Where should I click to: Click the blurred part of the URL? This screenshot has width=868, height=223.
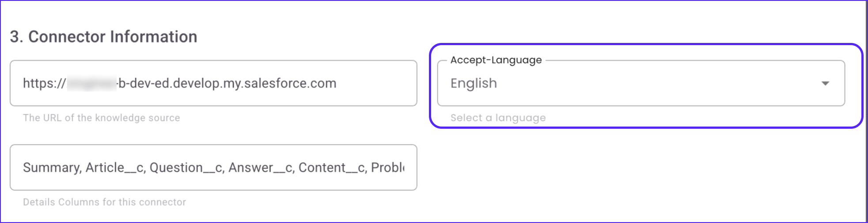91,83
